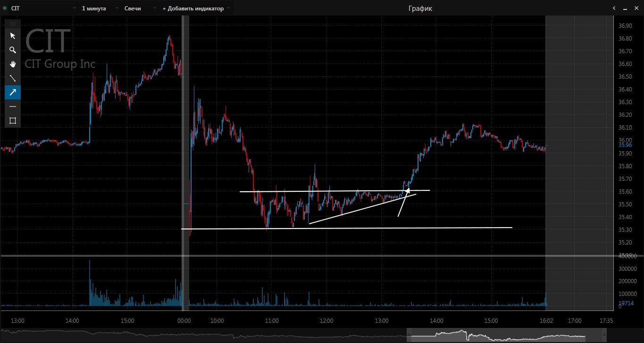This screenshot has width=644, height=343.
Task: Click the left chevron in title bar
Action: tap(614, 8)
